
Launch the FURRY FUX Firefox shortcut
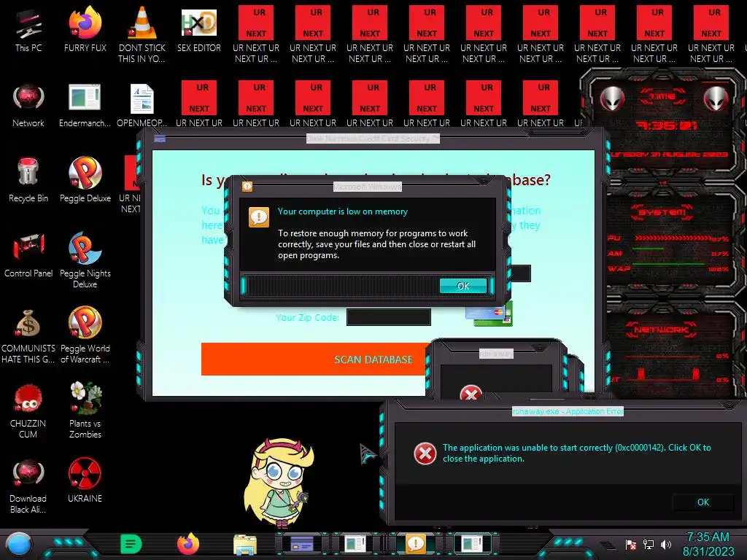(85, 31)
